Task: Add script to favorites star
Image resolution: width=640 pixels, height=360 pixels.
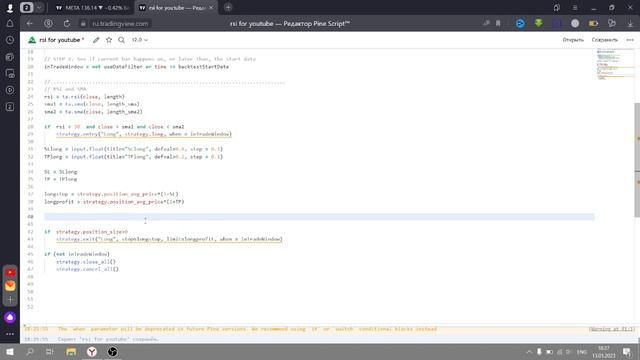Action: [x=109, y=40]
